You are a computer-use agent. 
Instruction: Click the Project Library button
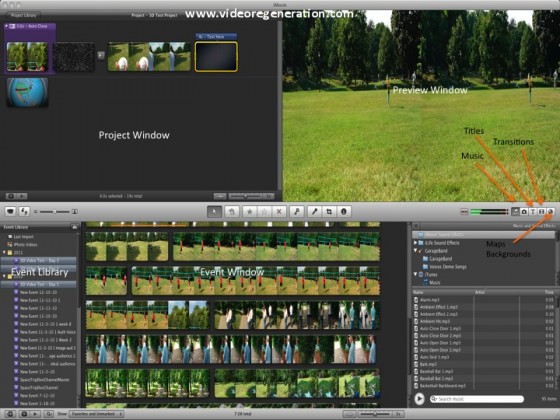click(23, 15)
